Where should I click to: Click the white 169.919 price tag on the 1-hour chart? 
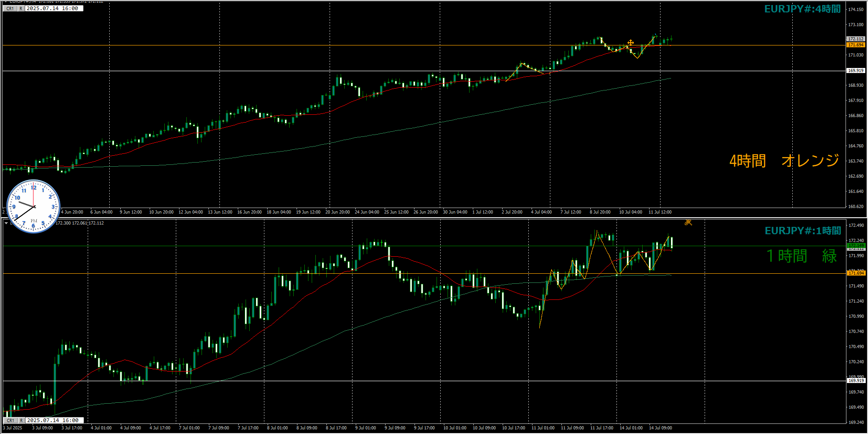[x=856, y=381]
